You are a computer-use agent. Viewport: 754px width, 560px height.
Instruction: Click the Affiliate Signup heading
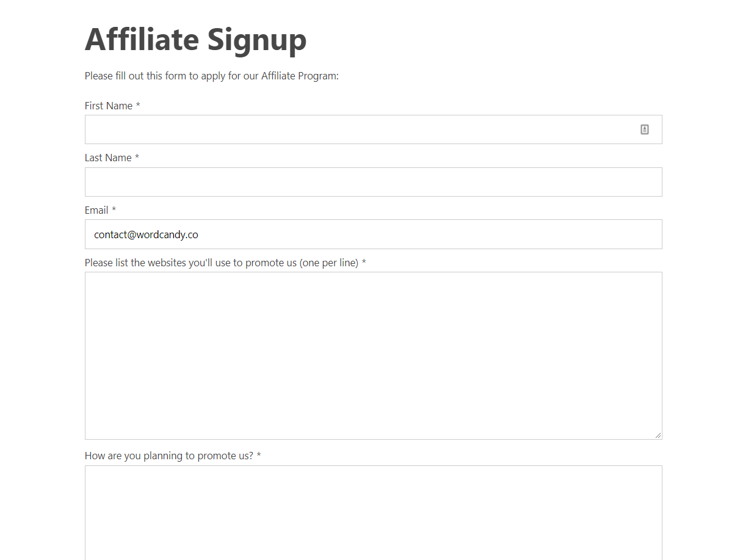(x=195, y=40)
